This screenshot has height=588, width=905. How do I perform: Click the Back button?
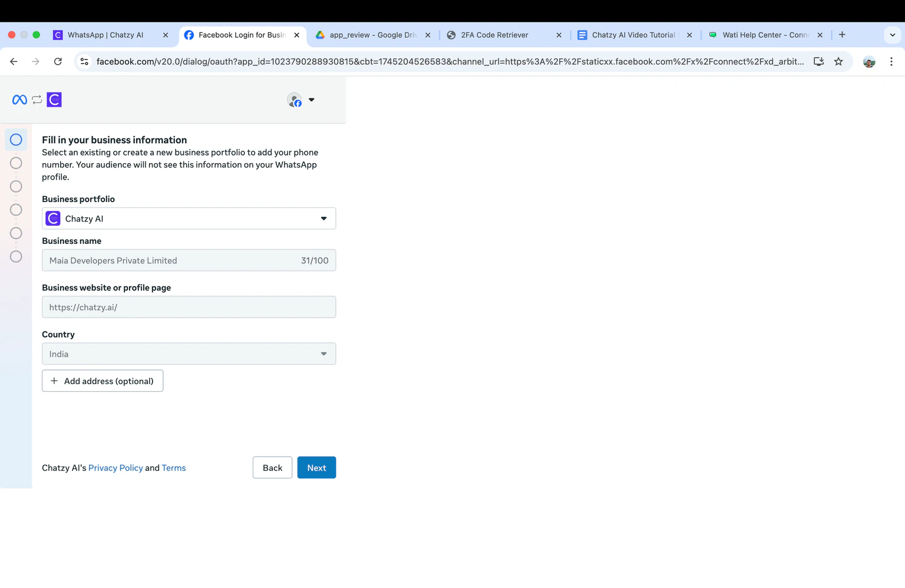tap(272, 468)
